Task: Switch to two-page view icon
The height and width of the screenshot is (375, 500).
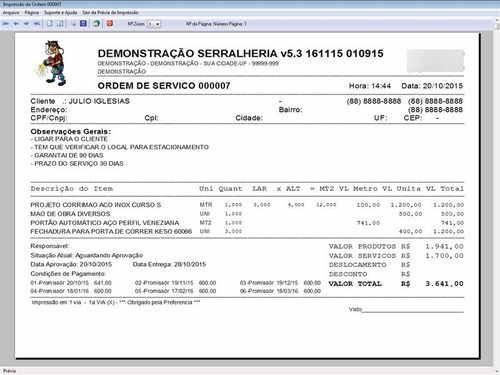Action: 60,24
